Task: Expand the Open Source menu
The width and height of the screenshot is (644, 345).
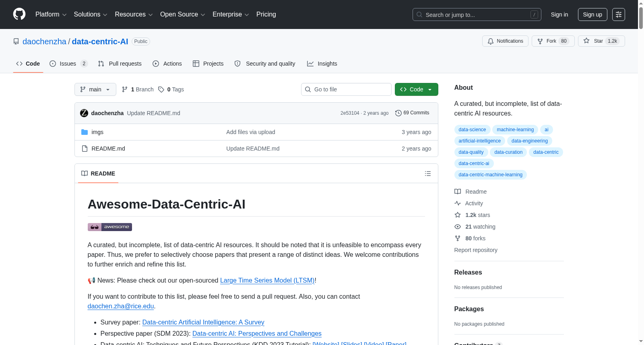Action: [x=183, y=14]
